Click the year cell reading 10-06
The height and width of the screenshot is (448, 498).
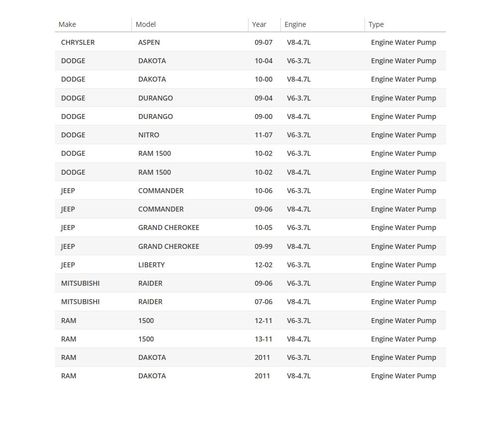(263, 191)
